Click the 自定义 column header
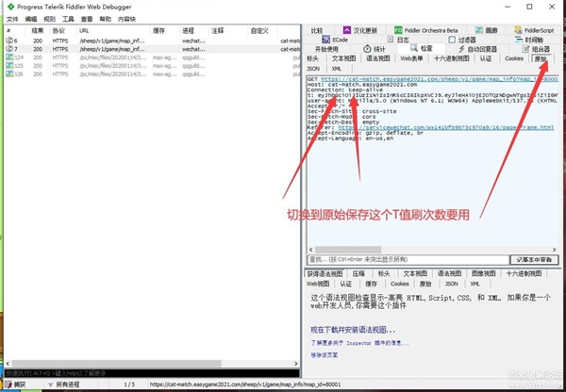Screen dimensions: 566x392 [x=260, y=31]
